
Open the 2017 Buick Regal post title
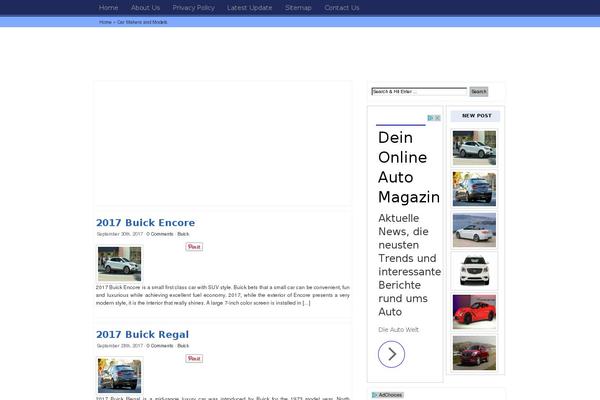[x=142, y=334]
